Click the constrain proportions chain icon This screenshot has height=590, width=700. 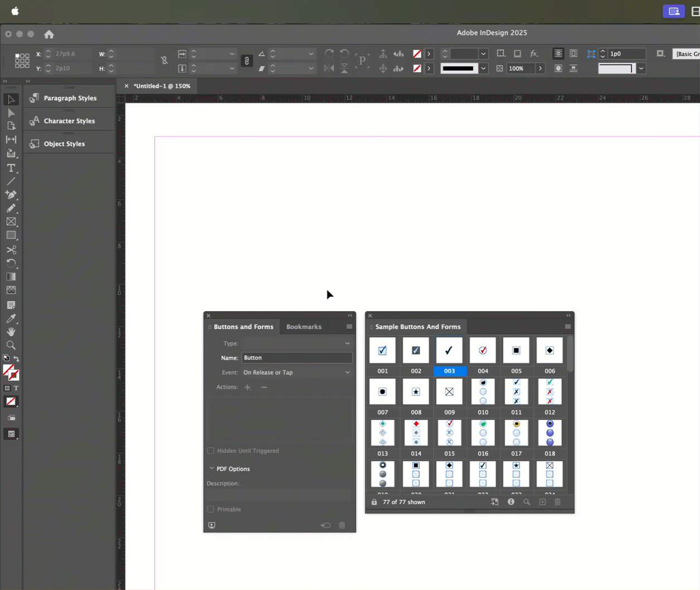247,61
